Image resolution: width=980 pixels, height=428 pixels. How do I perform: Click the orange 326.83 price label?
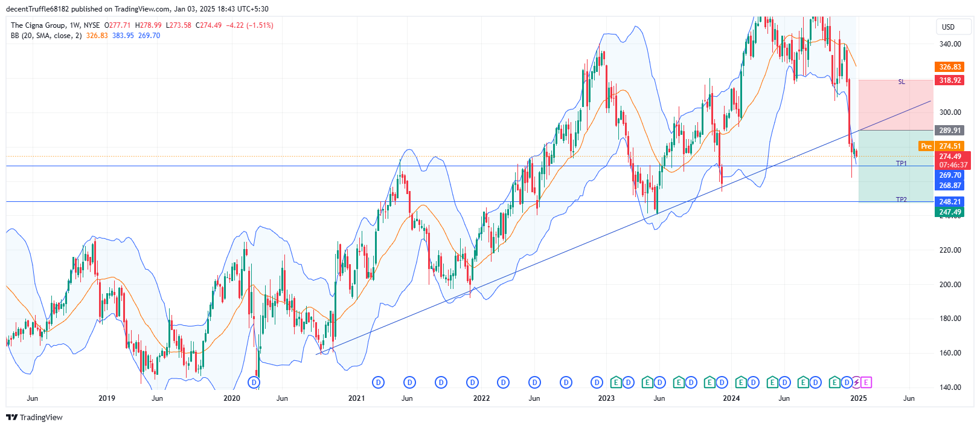coord(950,67)
